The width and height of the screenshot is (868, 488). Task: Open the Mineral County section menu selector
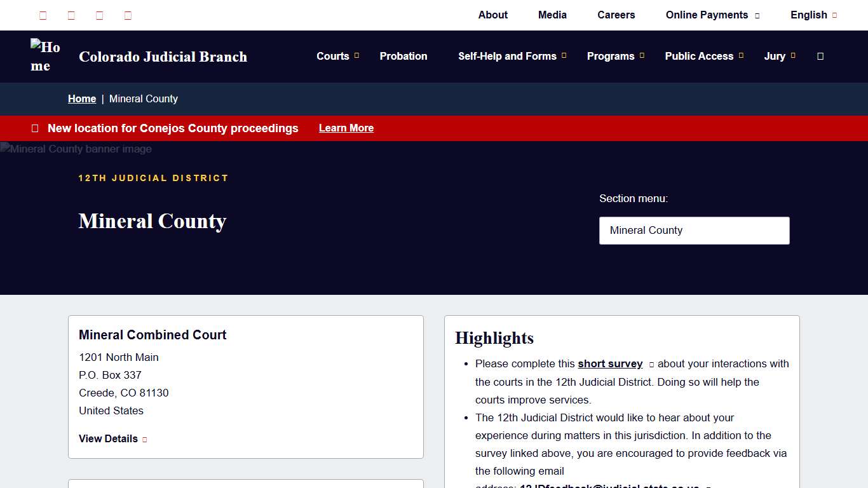694,230
